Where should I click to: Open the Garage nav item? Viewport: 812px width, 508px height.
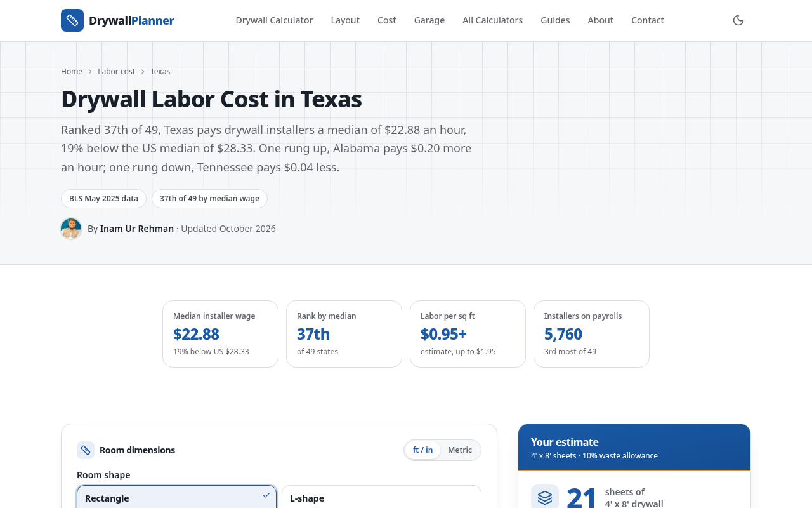click(429, 20)
